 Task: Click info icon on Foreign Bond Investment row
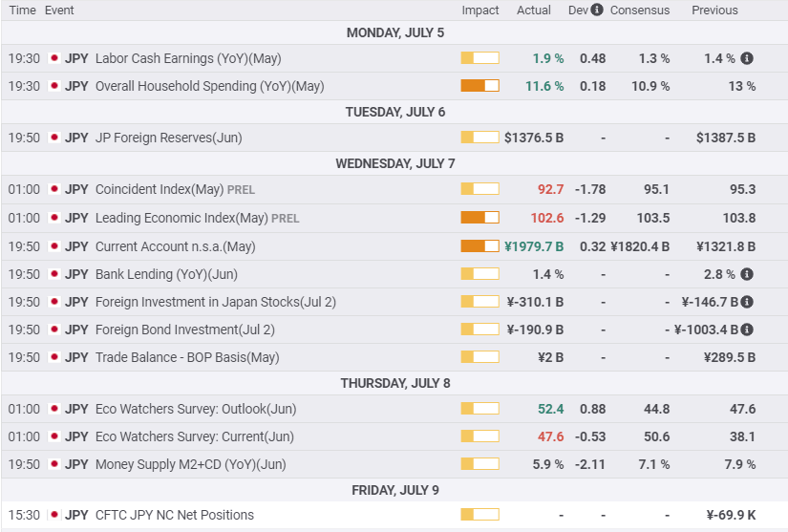[747, 330]
